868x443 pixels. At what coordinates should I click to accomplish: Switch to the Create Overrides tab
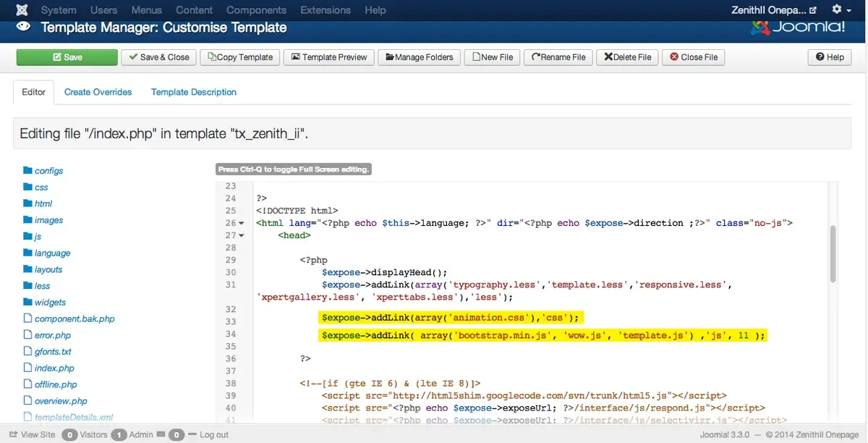(98, 92)
